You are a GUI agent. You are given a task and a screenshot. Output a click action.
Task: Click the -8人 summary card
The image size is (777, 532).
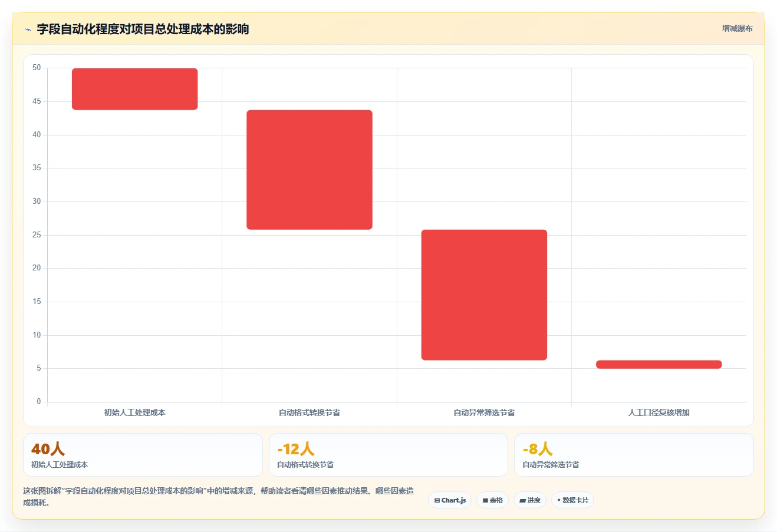coord(634,455)
